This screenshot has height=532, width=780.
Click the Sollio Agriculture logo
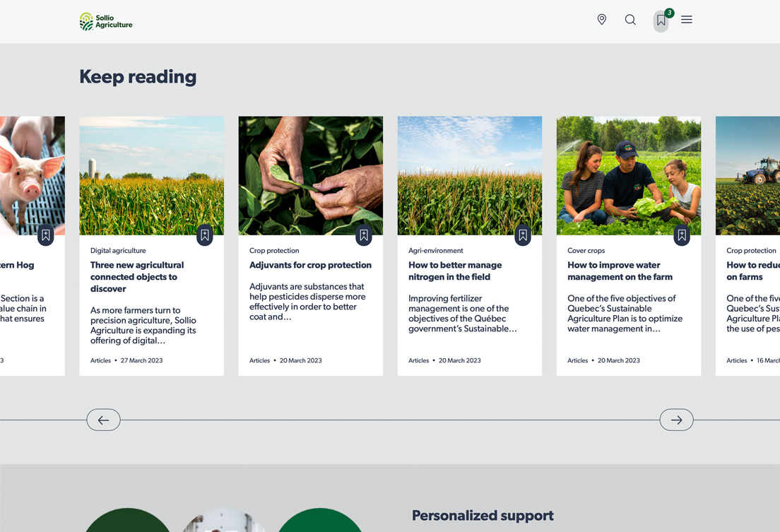(106, 21)
